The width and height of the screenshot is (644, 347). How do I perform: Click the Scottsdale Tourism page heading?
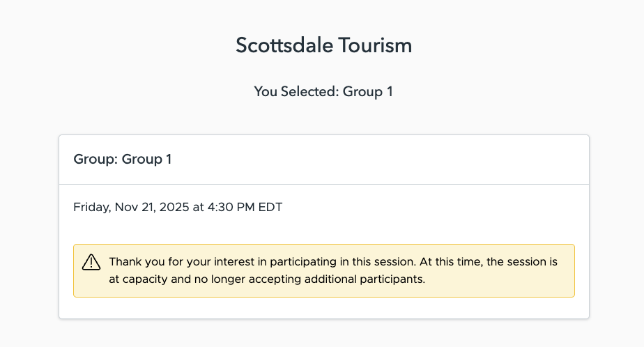coord(323,45)
